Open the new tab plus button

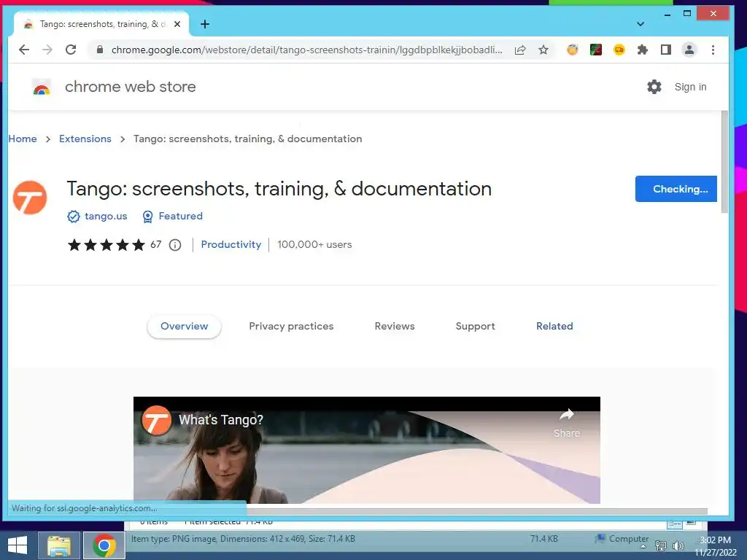pyautogui.click(x=205, y=24)
